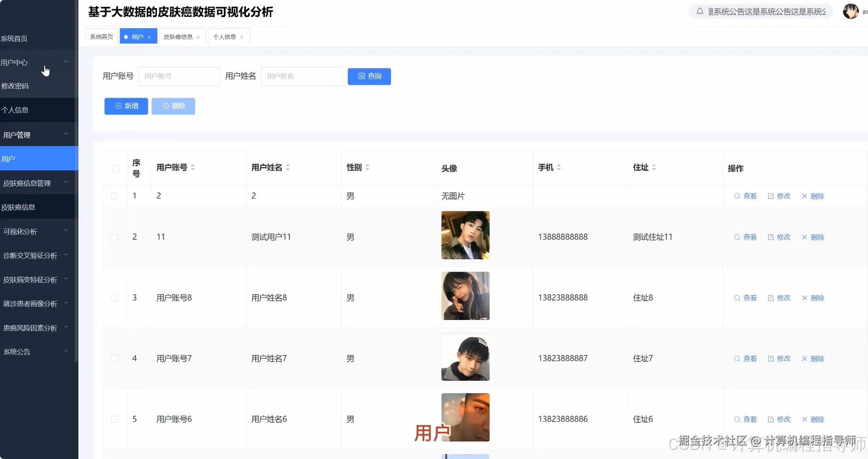Close the 个人信息 tab
868x459 pixels.
click(242, 36)
